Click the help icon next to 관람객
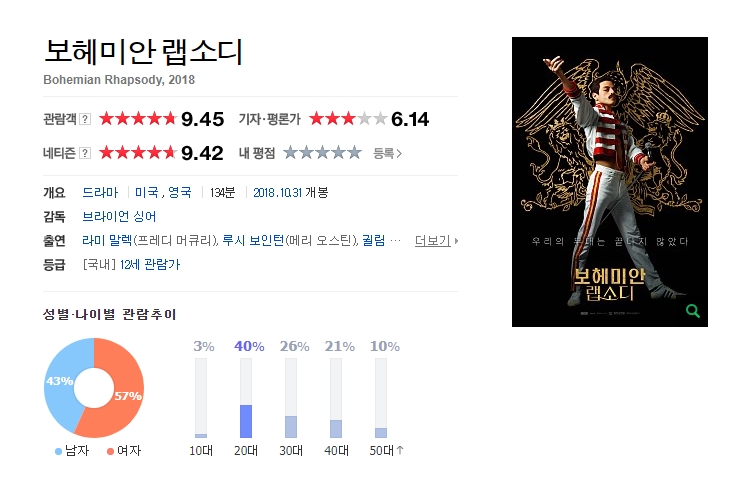This screenshot has width=752, height=485. [85, 119]
